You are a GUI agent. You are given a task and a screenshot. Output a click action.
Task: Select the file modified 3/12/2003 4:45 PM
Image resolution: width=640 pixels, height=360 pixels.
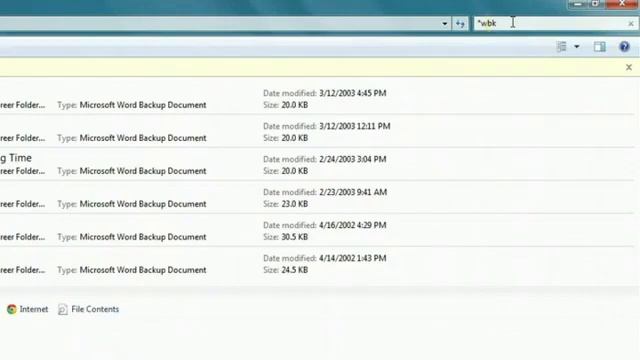(317, 99)
